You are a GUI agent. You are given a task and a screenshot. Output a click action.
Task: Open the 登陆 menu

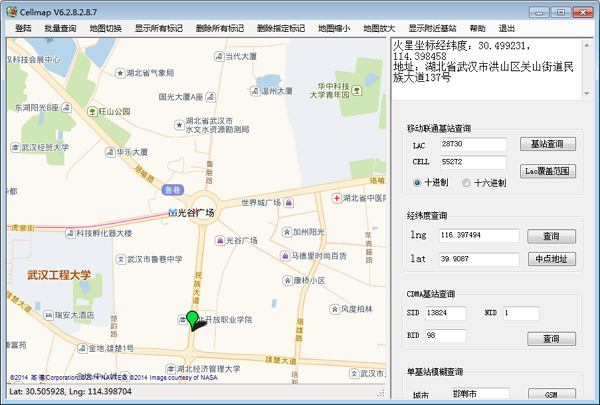[x=23, y=28]
